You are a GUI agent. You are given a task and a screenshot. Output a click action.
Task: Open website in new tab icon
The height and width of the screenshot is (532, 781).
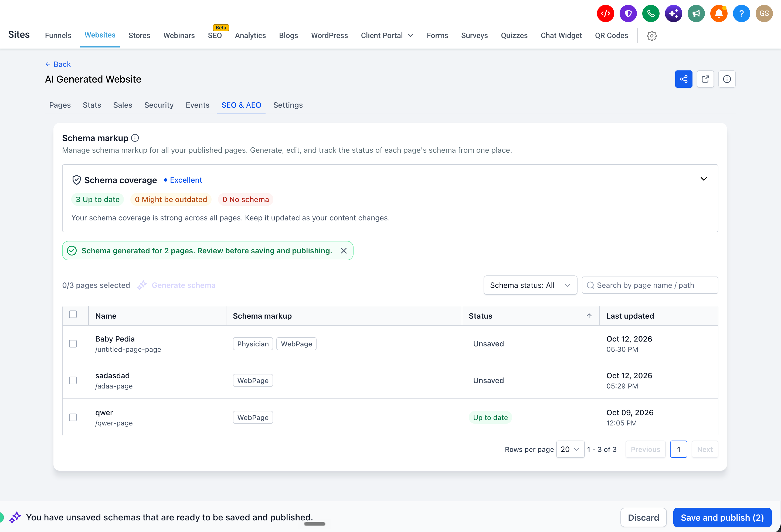pyautogui.click(x=705, y=79)
